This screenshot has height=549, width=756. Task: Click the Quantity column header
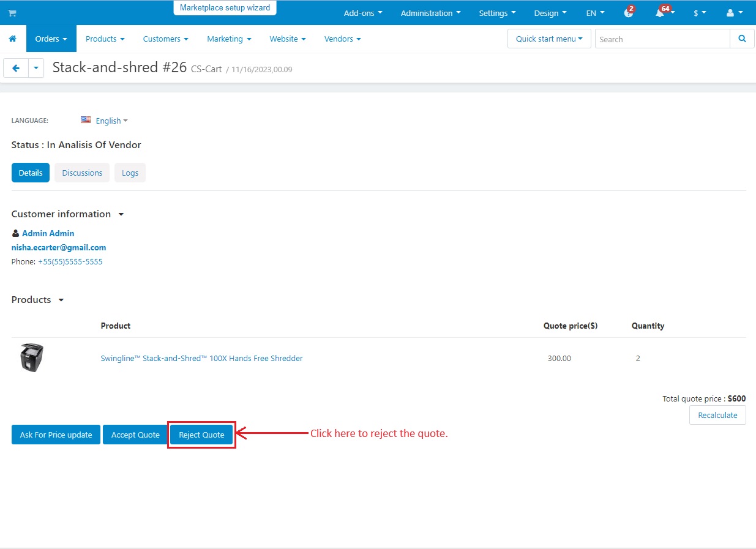648,326
